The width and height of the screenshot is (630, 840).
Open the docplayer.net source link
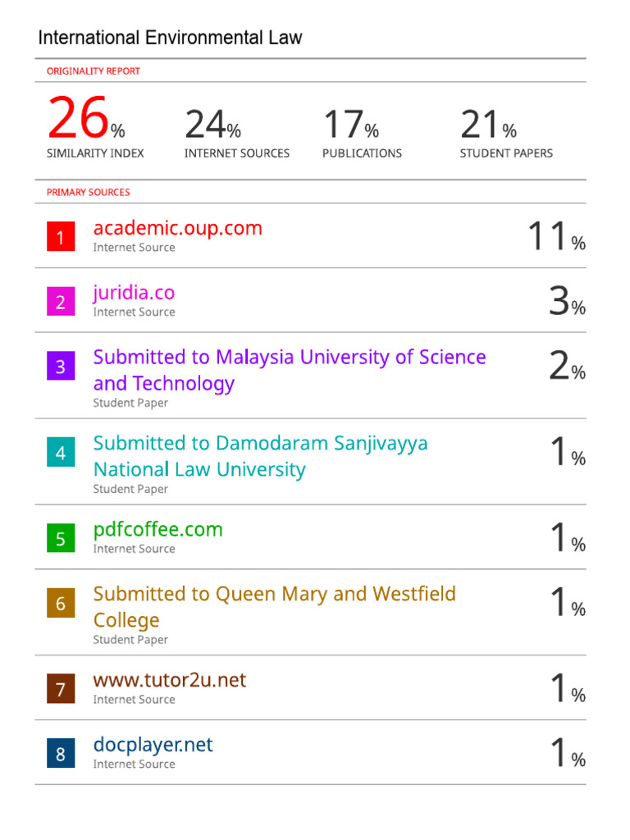click(153, 745)
